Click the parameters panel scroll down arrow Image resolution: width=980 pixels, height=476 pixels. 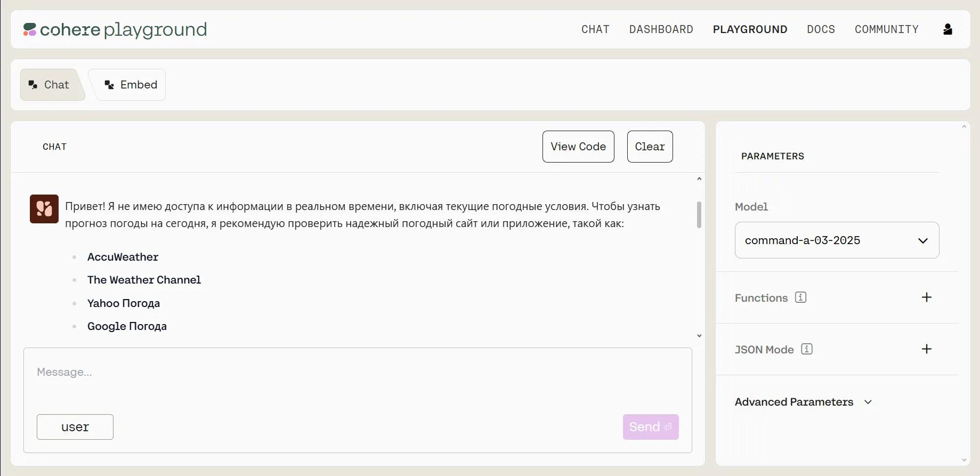[964, 460]
